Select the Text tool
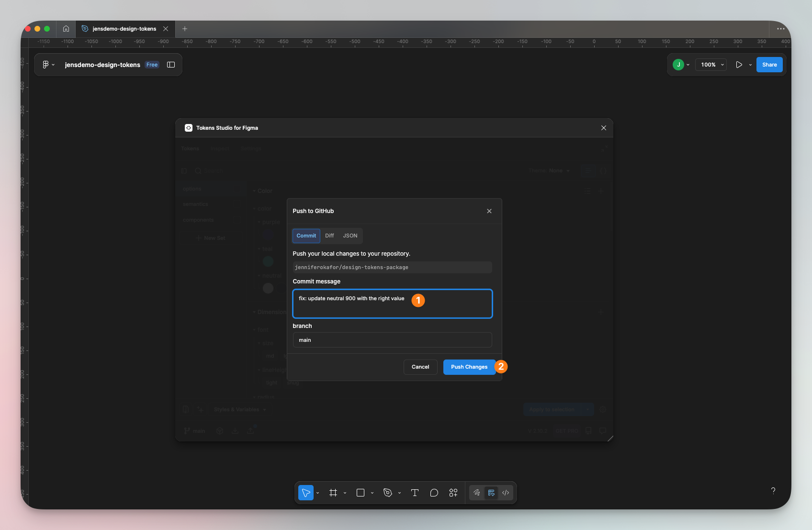The height and width of the screenshot is (530, 812). [415, 493]
